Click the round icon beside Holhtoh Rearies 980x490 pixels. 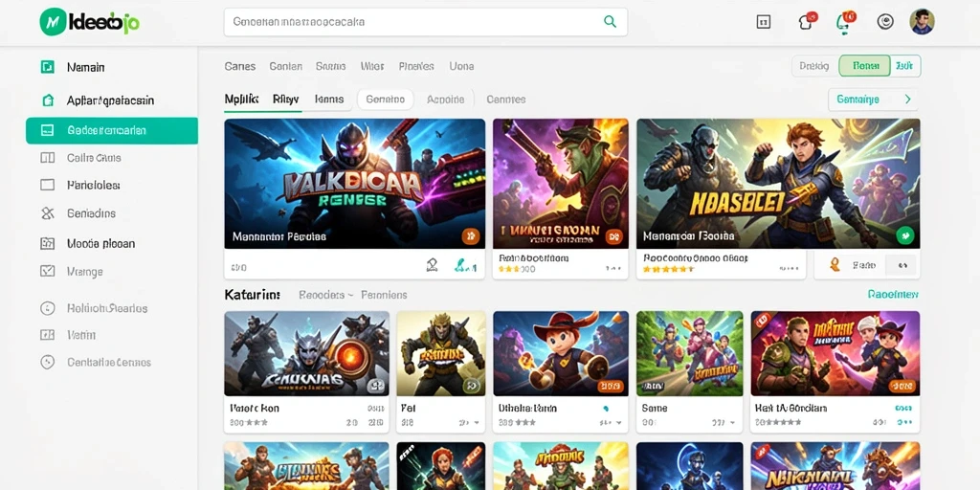coord(47,308)
